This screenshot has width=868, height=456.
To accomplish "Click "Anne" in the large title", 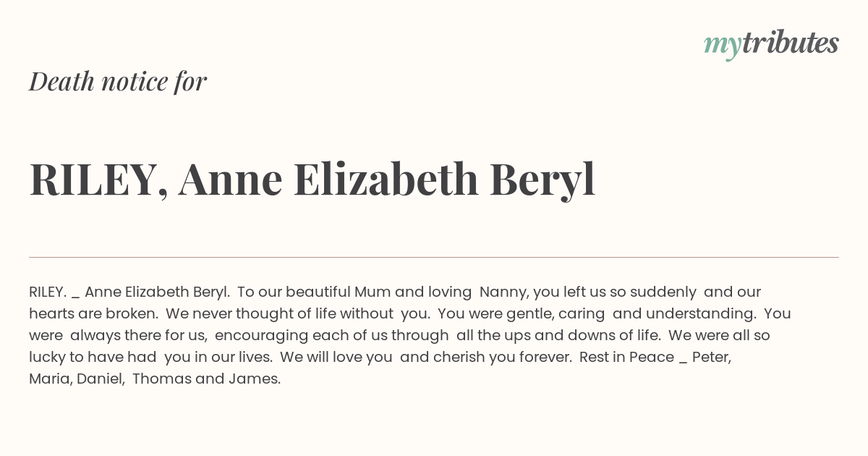I will (230, 180).
